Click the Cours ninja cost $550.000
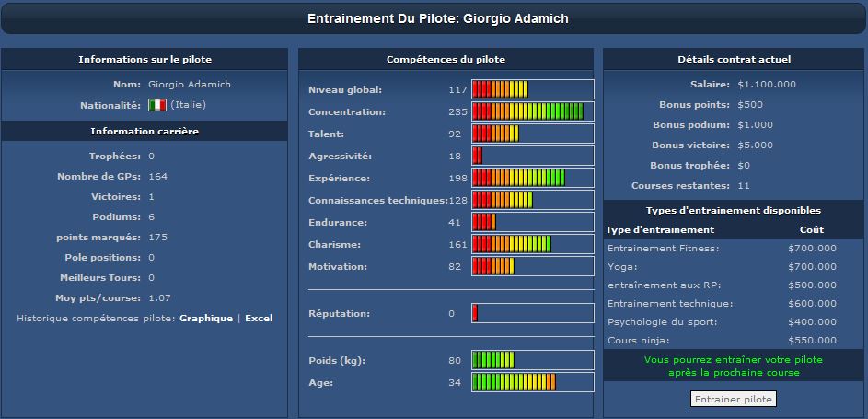The image size is (868, 419). click(x=812, y=341)
